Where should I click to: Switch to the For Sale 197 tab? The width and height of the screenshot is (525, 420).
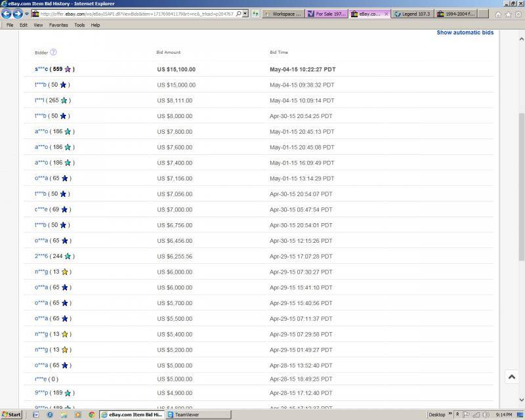[x=325, y=14]
